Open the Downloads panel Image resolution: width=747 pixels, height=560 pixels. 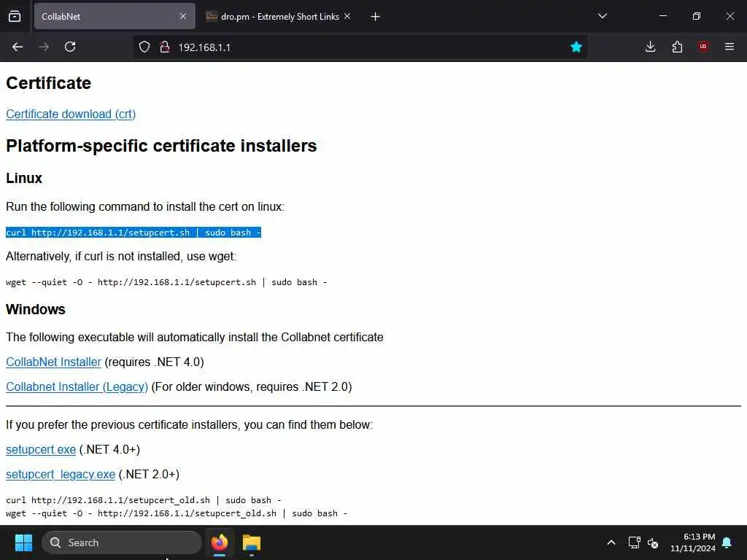650,47
